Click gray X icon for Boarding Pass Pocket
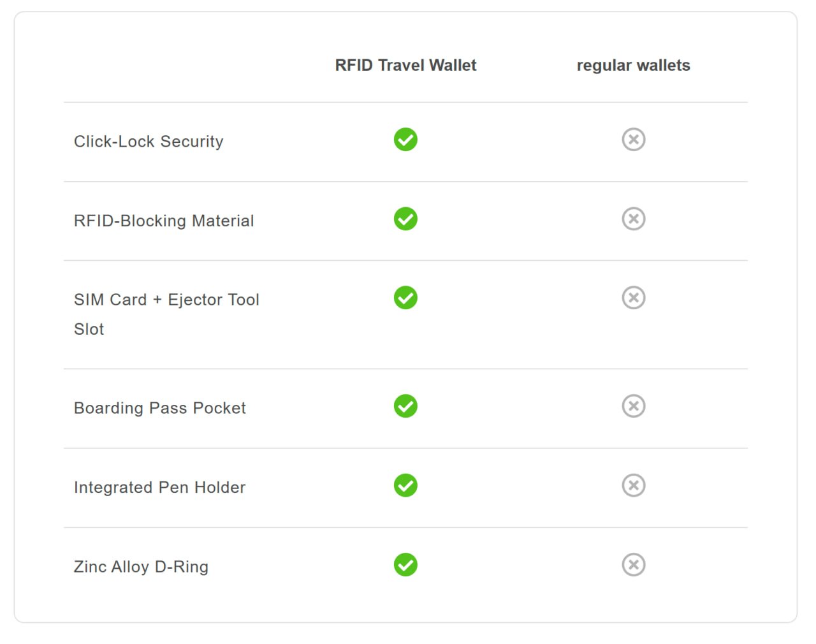816x644 pixels. (x=634, y=406)
